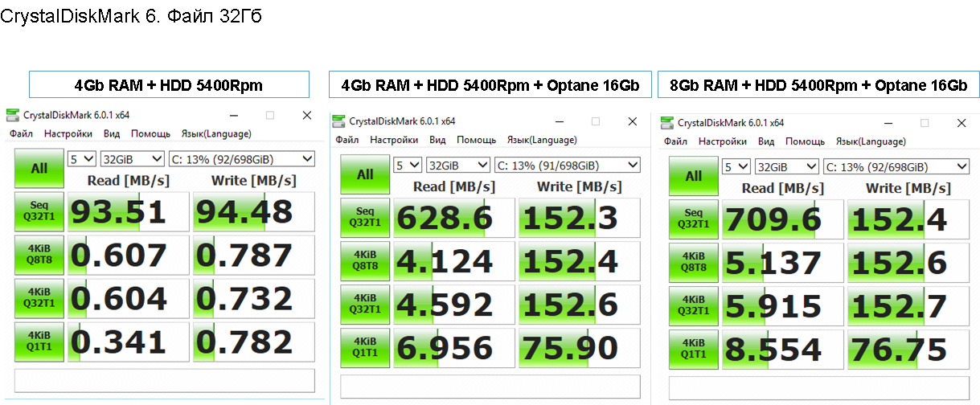Image resolution: width=980 pixels, height=405 pixels.
Task: Open Настройки menu in the left window
Action: point(68,134)
